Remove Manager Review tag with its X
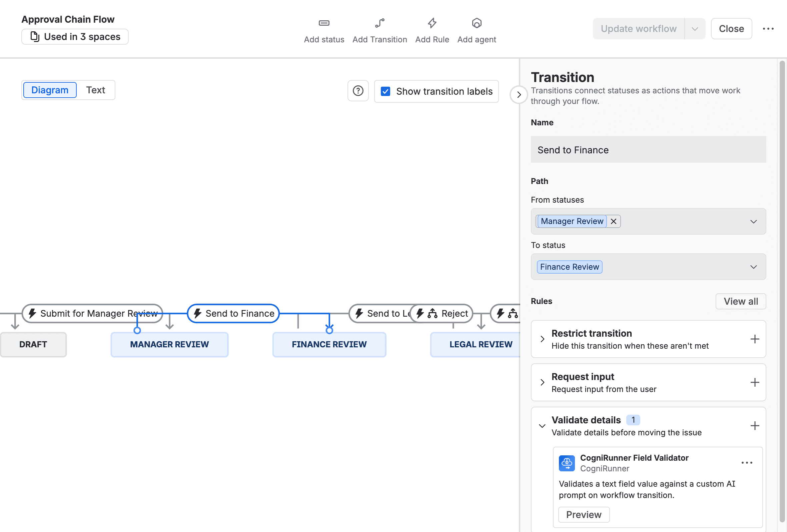Screen dimensions: 787x532 click(x=613, y=221)
